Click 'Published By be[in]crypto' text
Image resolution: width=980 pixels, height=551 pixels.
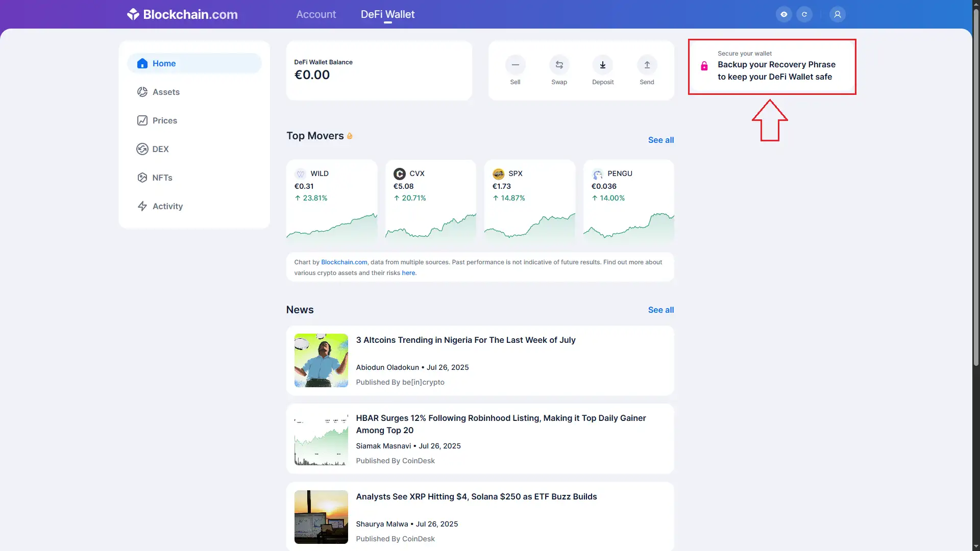[400, 382]
